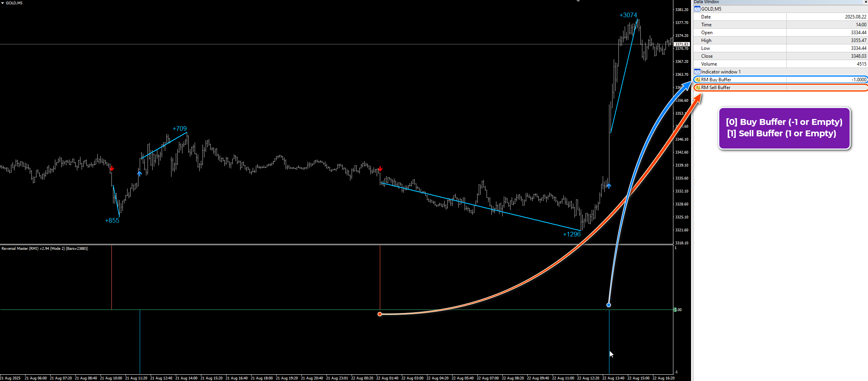Viewport: 868px width, 381px height.
Task: Click the +1296 signal label
Action: pyautogui.click(x=572, y=234)
